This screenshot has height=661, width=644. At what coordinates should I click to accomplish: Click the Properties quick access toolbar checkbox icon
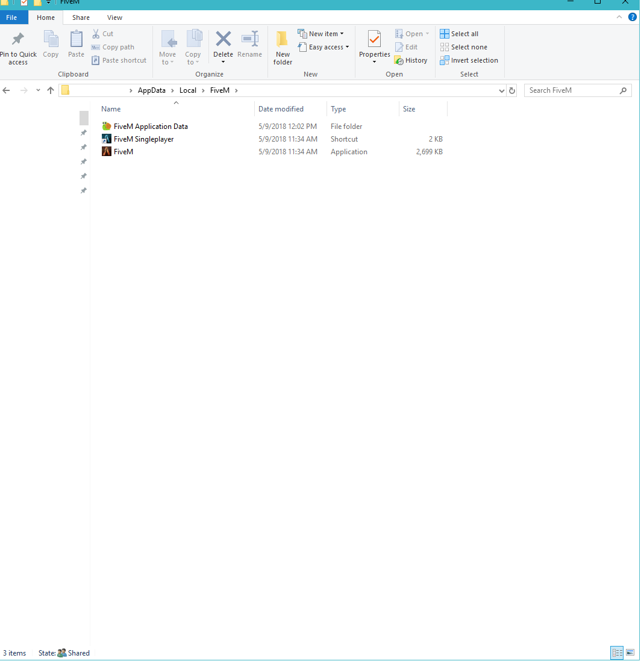click(x=24, y=2)
